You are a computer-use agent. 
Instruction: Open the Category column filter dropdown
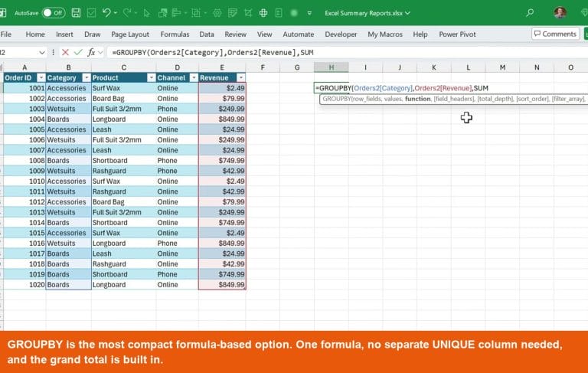[x=87, y=77]
